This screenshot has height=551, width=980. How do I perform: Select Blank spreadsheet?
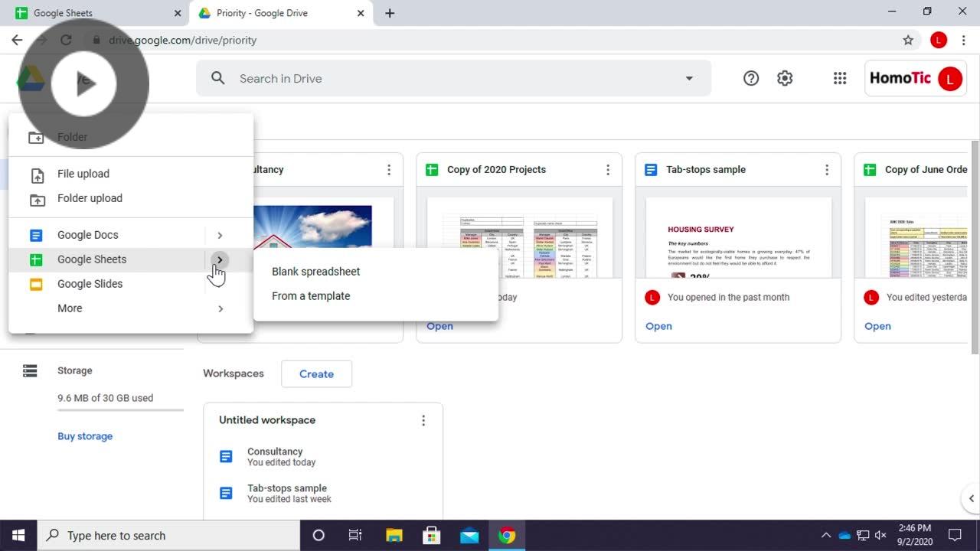[315, 272]
